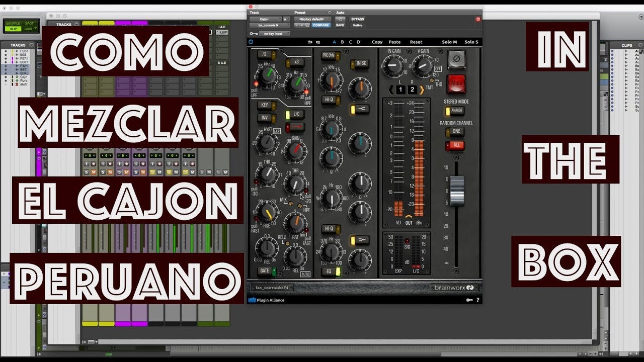The width and height of the screenshot is (644, 362).
Task: Toggle the L/C limiter compressor switch
Action: 296,115
